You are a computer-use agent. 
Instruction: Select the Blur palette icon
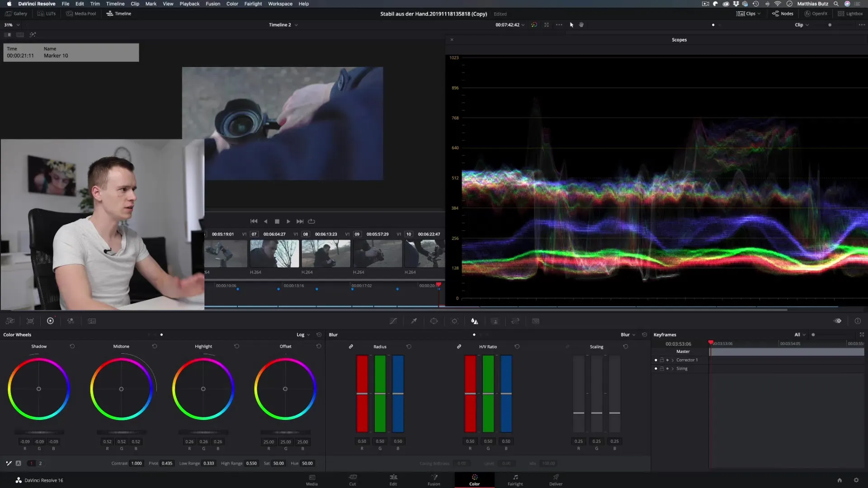(x=474, y=321)
